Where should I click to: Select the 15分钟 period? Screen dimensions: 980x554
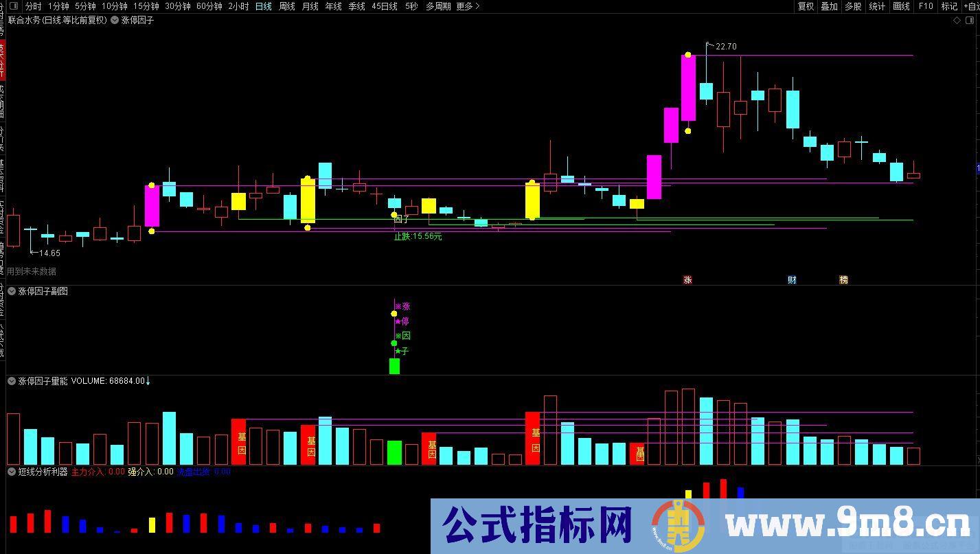146,6
